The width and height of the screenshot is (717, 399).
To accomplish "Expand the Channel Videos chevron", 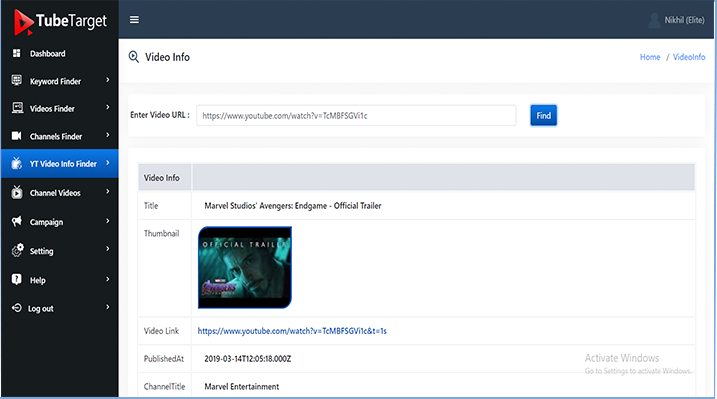I will (x=108, y=192).
